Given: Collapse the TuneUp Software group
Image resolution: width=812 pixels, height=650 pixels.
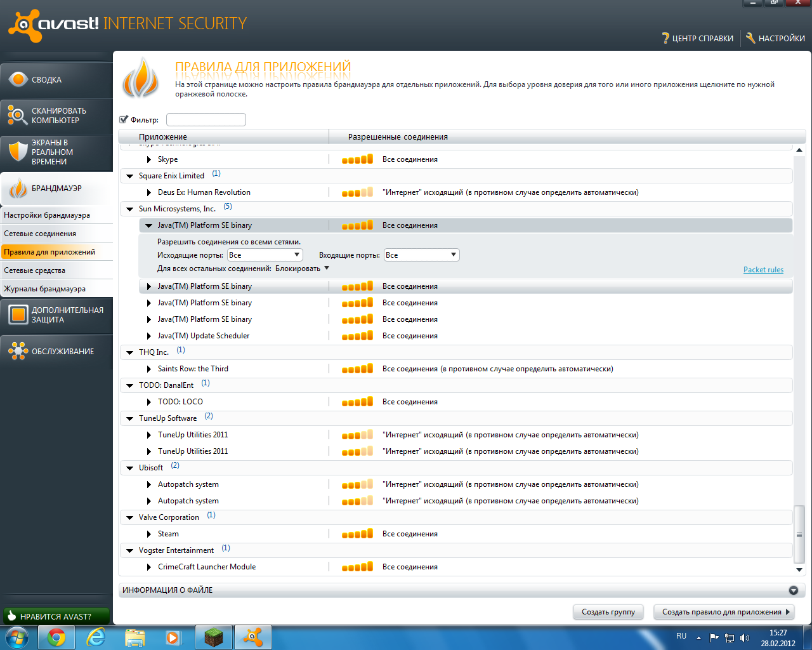Looking at the screenshot, I should [x=130, y=419].
